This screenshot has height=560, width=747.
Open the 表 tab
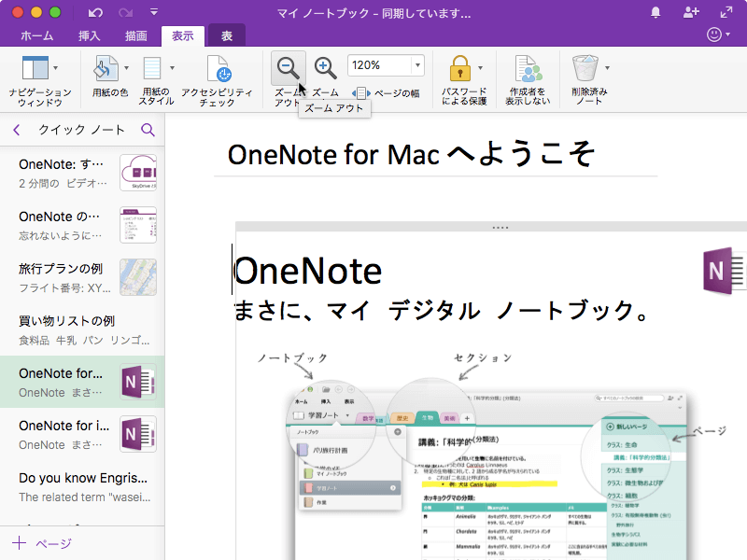click(x=227, y=35)
